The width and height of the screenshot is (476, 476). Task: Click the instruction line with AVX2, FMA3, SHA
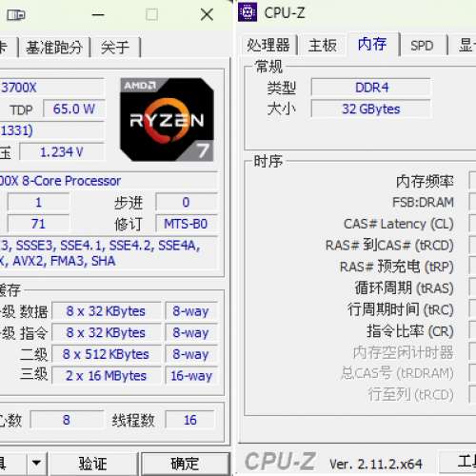(x=57, y=261)
